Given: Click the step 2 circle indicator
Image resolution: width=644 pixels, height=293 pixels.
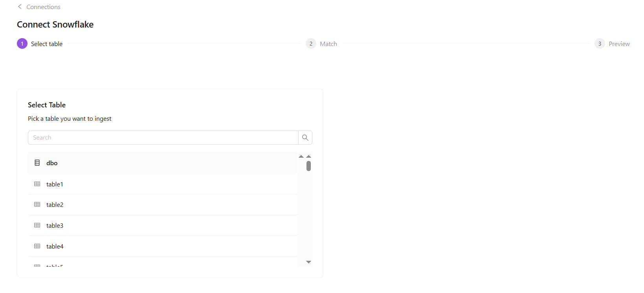Looking at the screenshot, I should click(311, 44).
